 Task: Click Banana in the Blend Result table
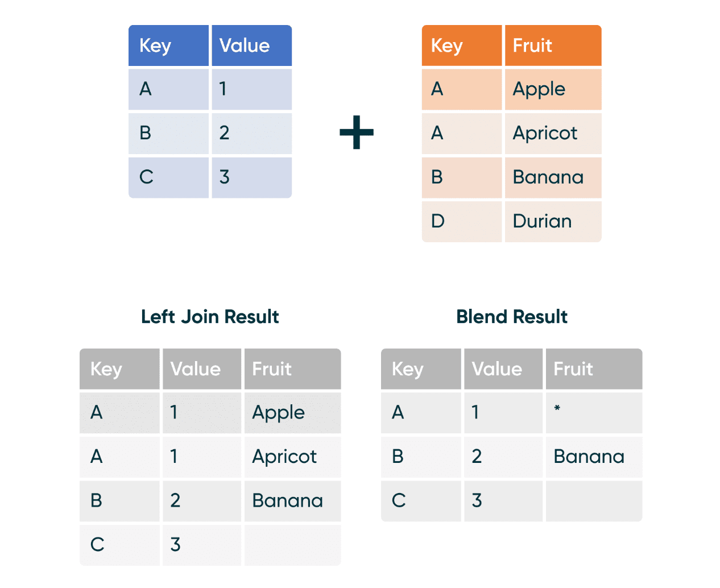[593, 457]
